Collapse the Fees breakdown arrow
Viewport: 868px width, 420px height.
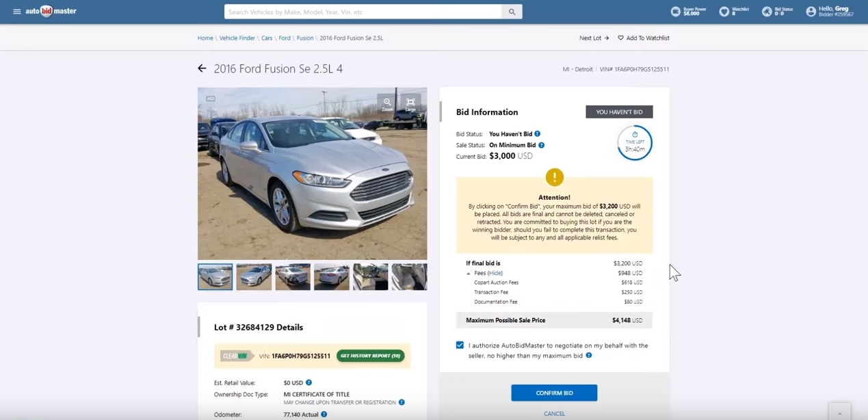click(469, 274)
